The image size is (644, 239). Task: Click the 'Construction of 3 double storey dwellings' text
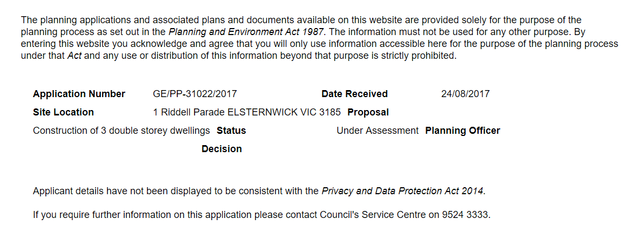[x=122, y=131]
